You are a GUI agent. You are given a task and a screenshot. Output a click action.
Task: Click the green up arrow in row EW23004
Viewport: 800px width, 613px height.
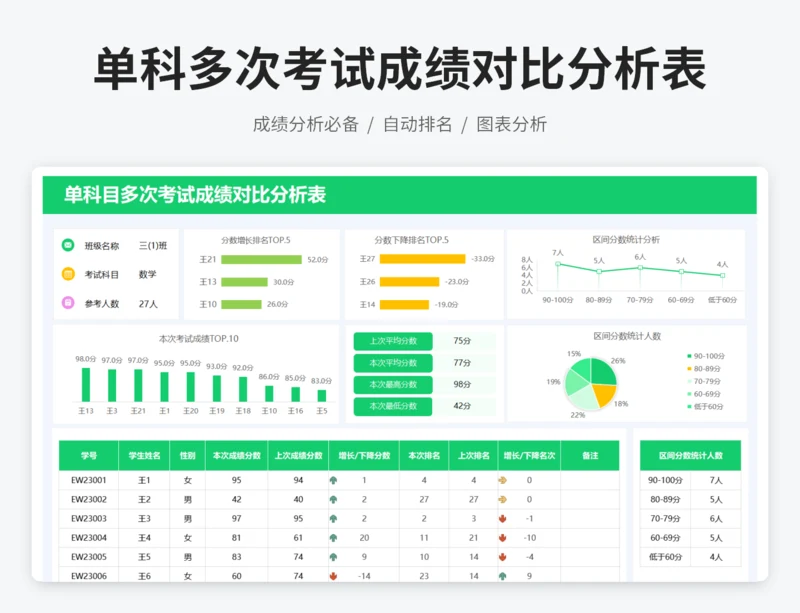point(333,537)
